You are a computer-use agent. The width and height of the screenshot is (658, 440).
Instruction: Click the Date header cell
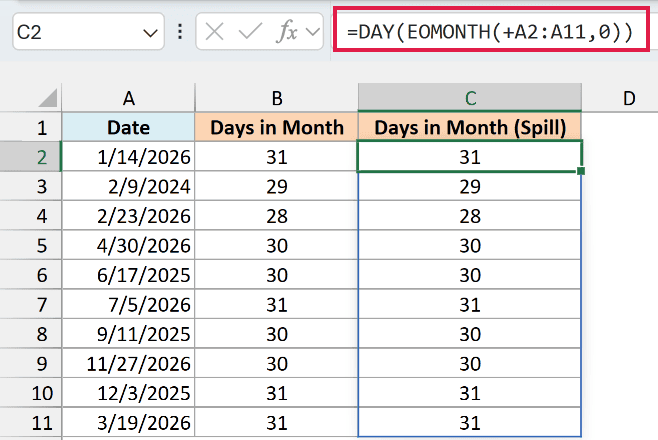point(128,127)
